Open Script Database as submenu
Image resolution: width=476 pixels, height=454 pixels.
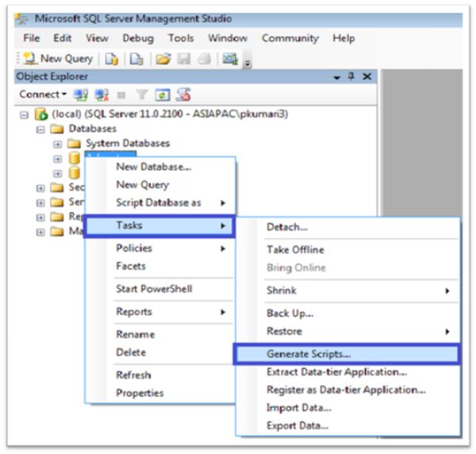160,202
